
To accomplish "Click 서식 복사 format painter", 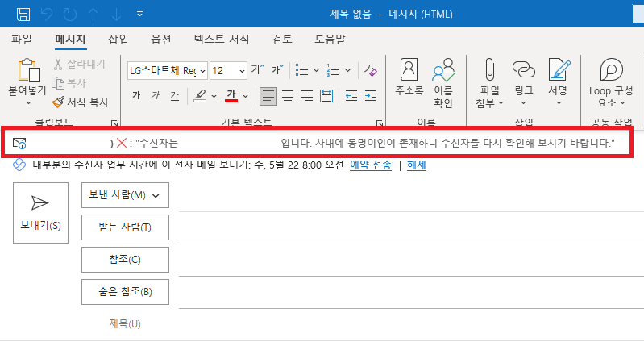I will click(x=80, y=102).
